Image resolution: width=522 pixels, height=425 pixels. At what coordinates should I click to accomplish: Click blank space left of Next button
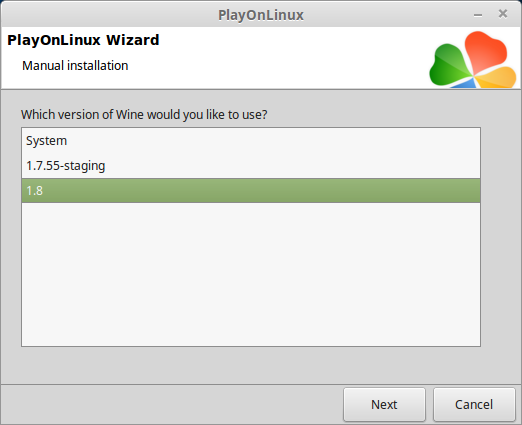coord(172,404)
